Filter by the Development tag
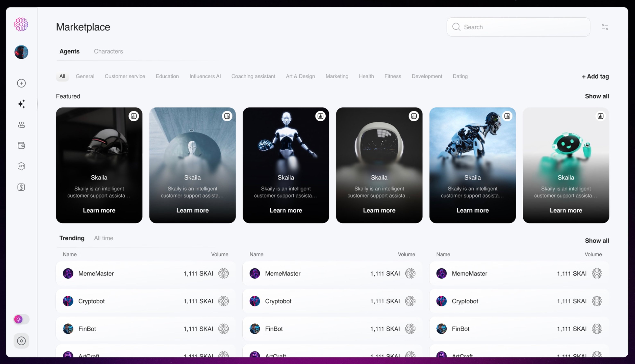Image resolution: width=635 pixels, height=364 pixels. [x=427, y=76]
